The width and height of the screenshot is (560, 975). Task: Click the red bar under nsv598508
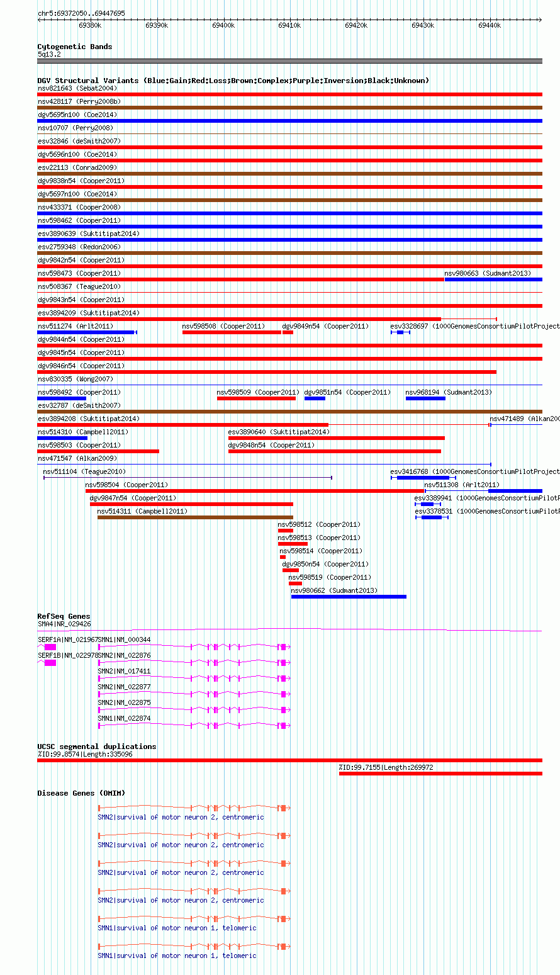[232, 332]
